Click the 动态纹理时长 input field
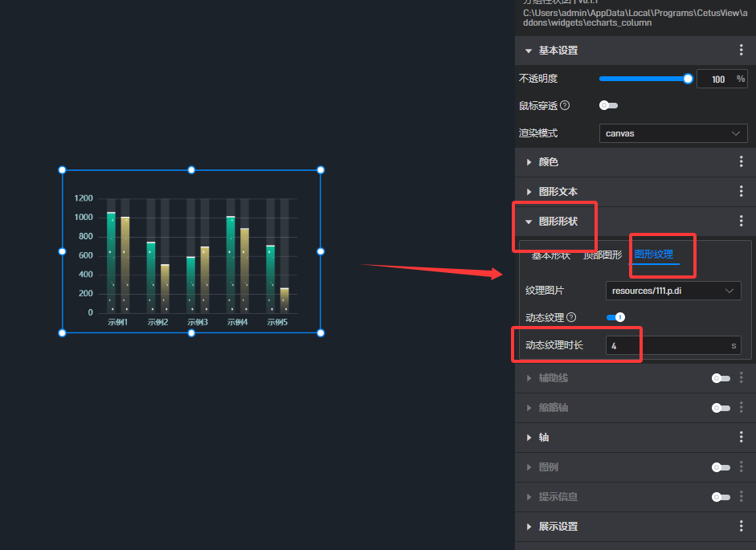Viewport: 756px width, 550px height. 665,346
